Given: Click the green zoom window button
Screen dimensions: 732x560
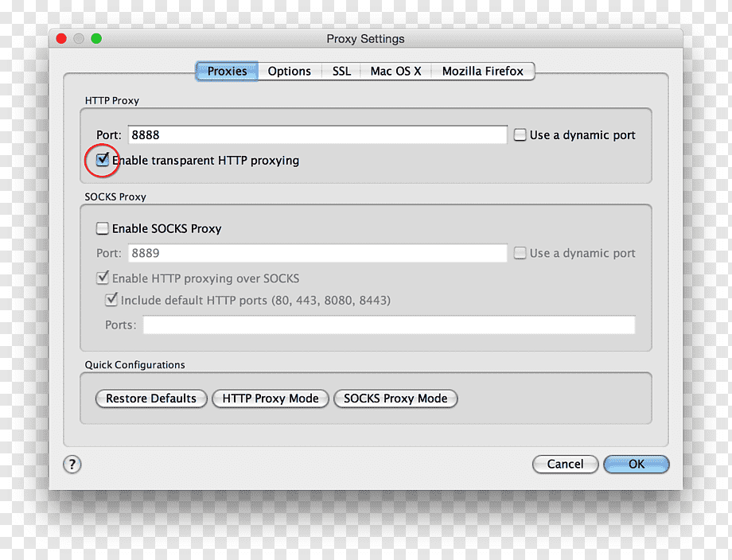Looking at the screenshot, I should [96, 38].
